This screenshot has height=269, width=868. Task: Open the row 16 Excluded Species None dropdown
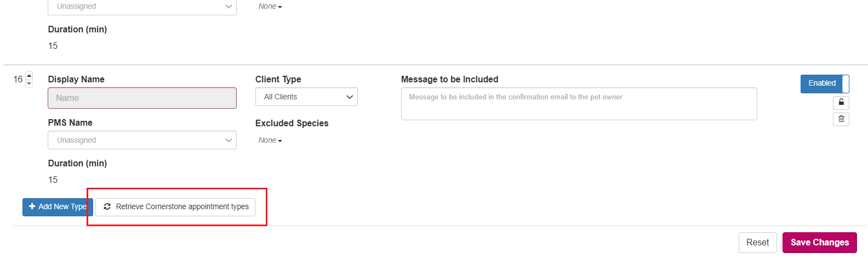270,141
